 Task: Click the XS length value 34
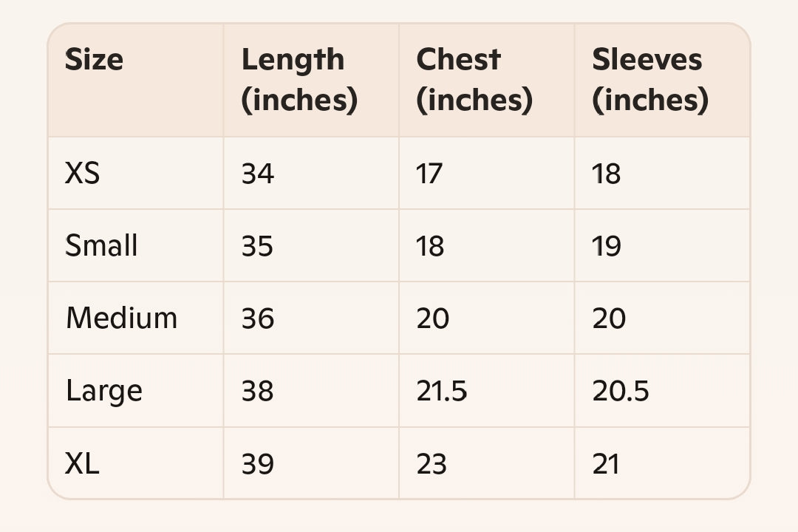258,174
